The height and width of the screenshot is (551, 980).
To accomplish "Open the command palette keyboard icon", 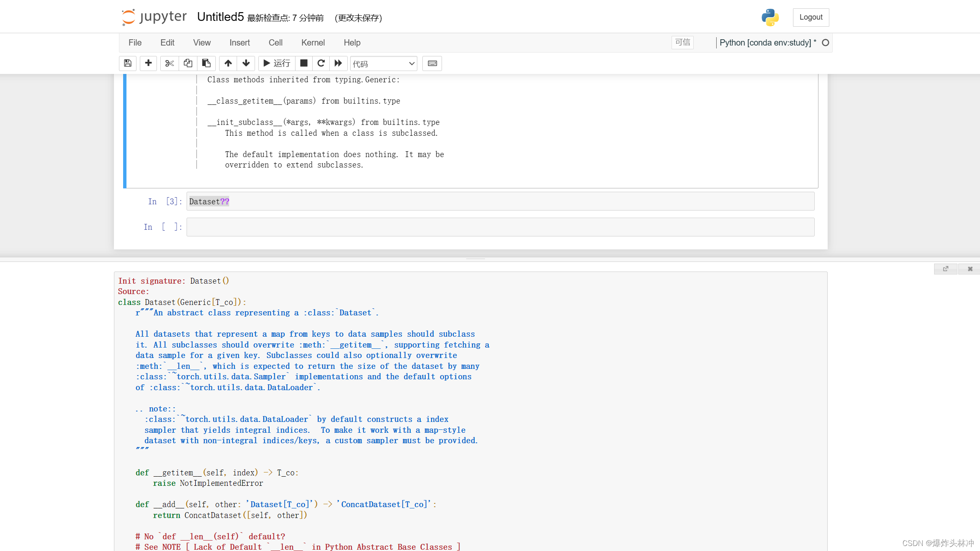I will (x=432, y=63).
